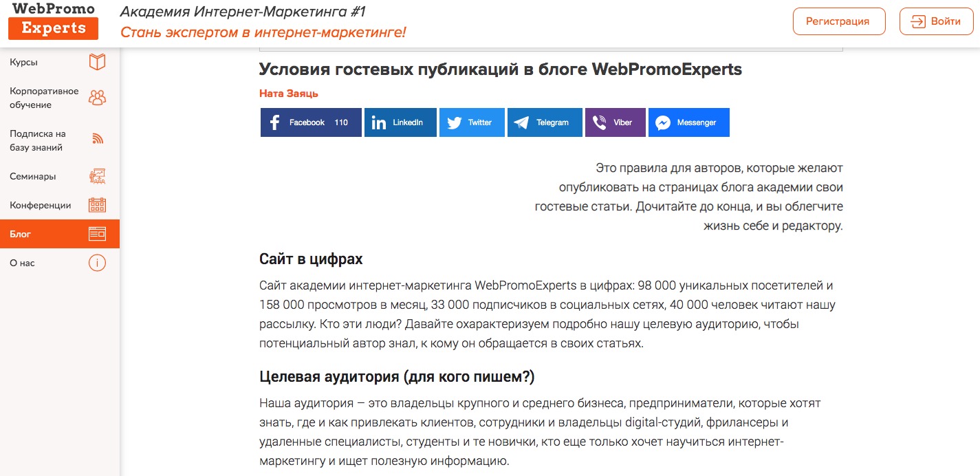Click the door-arrow icon in Войти
The height and width of the screenshot is (476, 980).
coord(918,21)
